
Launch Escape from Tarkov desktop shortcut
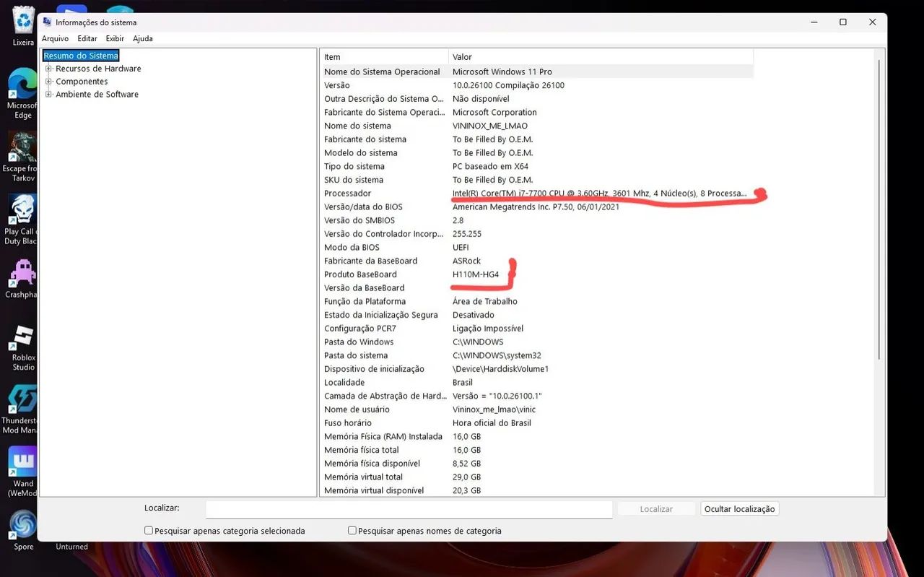pos(23,156)
